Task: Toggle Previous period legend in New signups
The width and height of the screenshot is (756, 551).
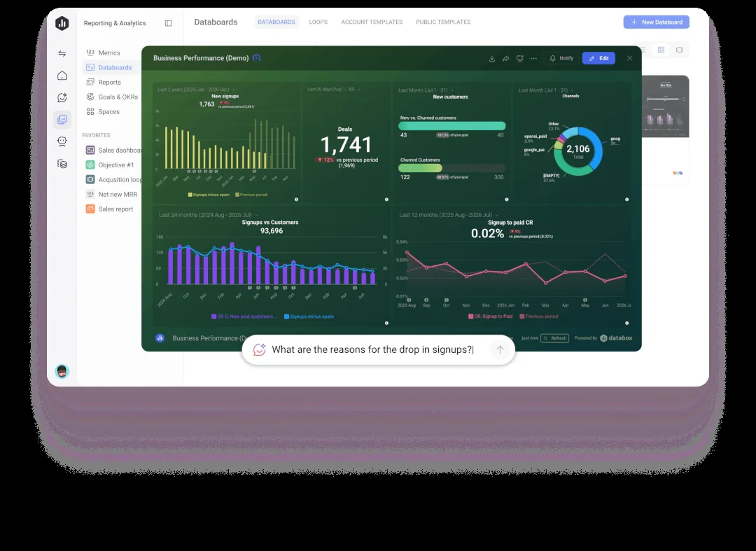Action: [251, 195]
